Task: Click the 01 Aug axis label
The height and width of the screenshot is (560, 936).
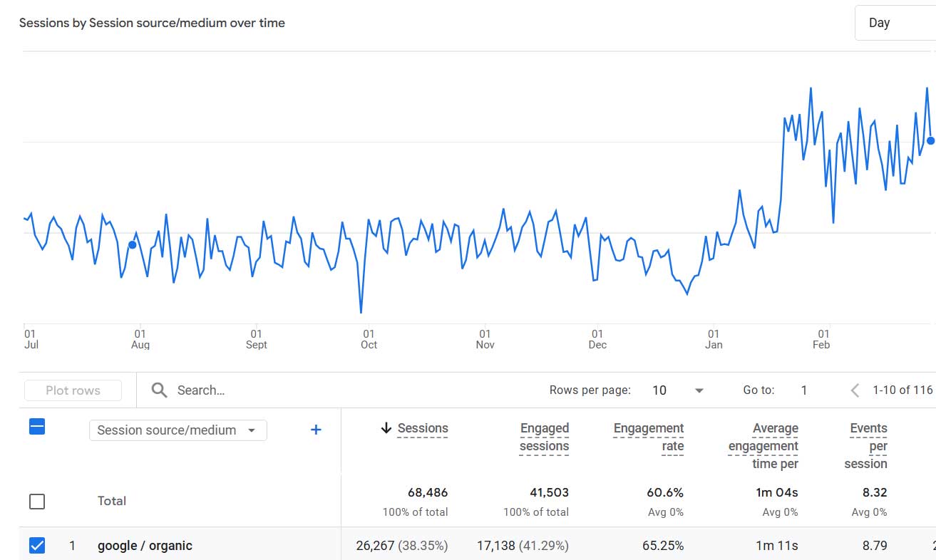Action: 140,339
